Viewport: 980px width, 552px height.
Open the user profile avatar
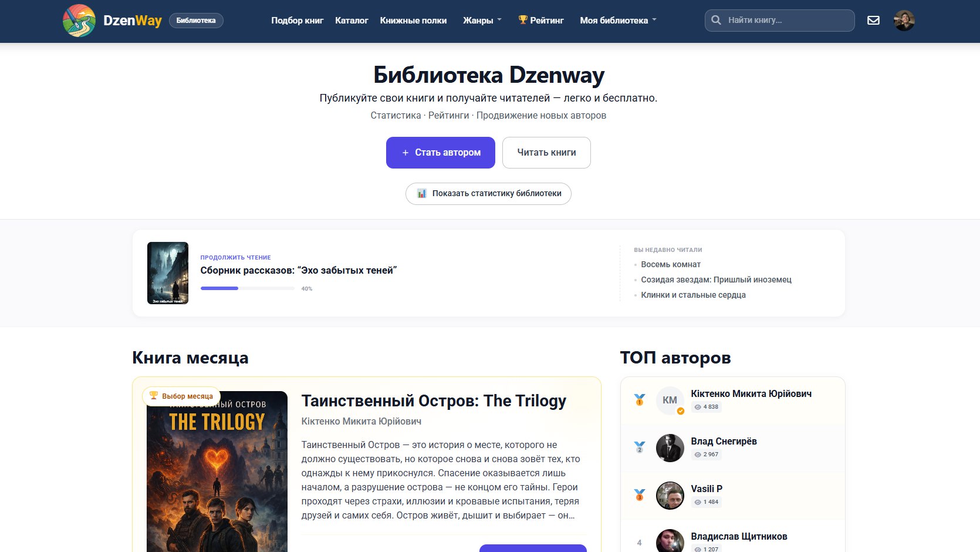pos(904,21)
